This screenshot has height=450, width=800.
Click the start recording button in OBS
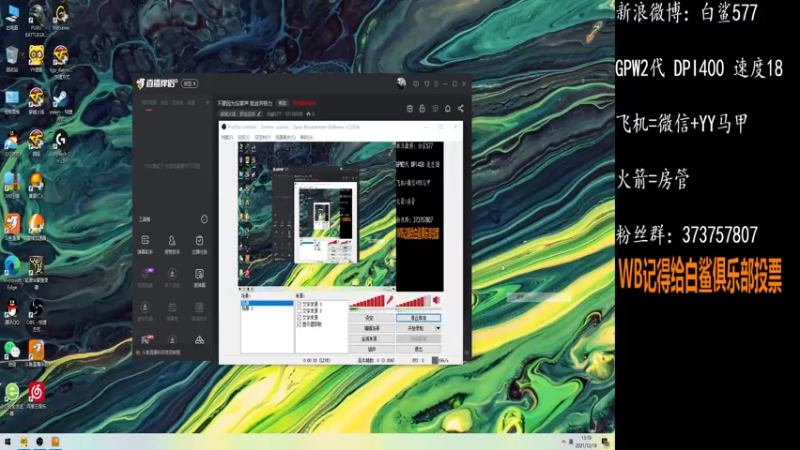click(416, 328)
